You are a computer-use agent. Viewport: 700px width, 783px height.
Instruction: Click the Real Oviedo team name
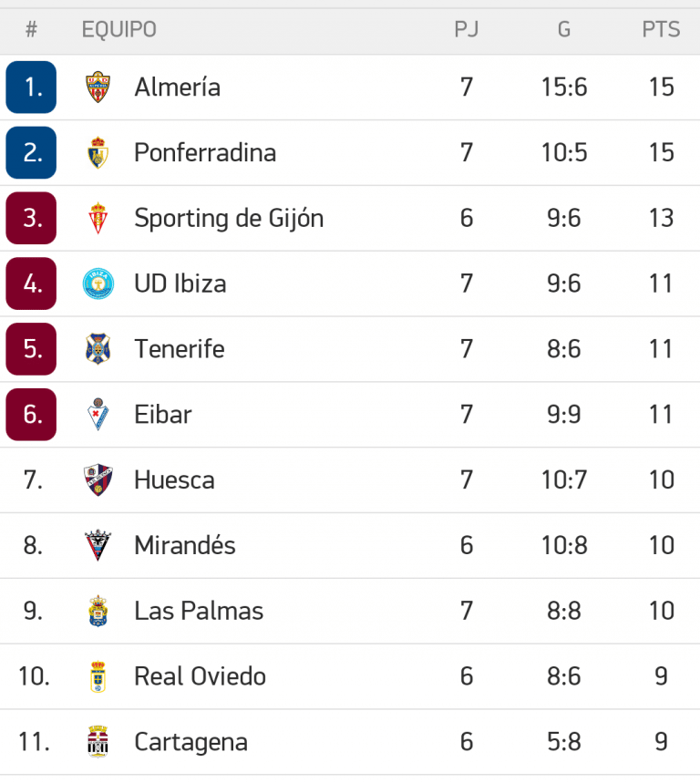200,676
